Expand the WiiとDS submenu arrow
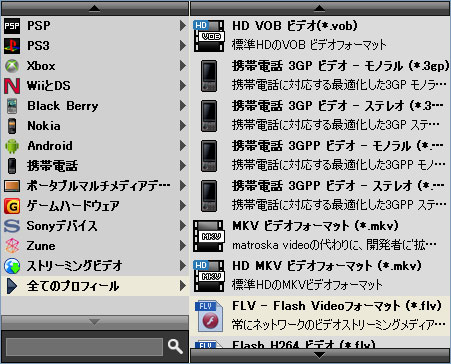 click(x=182, y=86)
